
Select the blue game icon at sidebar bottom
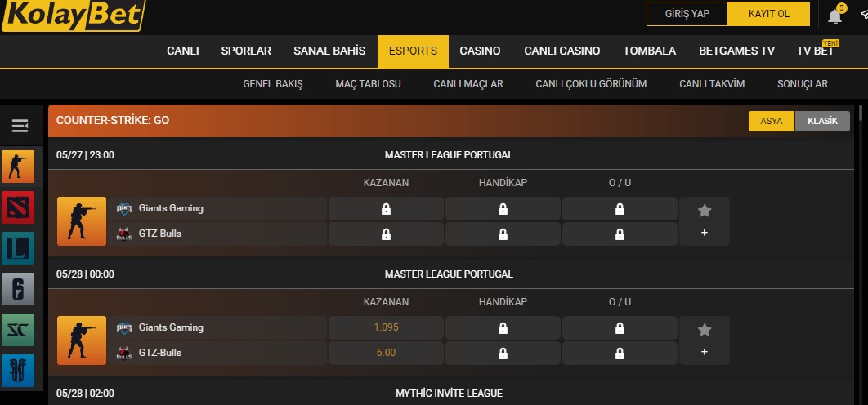click(18, 371)
